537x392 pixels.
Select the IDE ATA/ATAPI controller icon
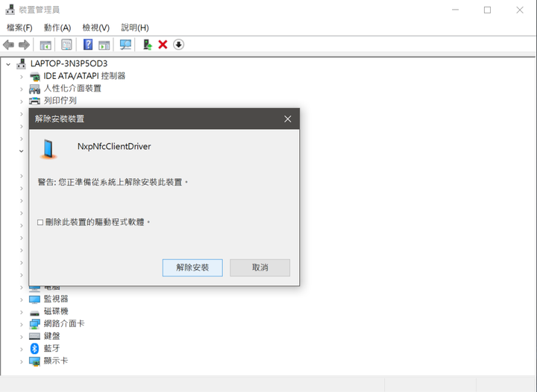click(x=34, y=76)
